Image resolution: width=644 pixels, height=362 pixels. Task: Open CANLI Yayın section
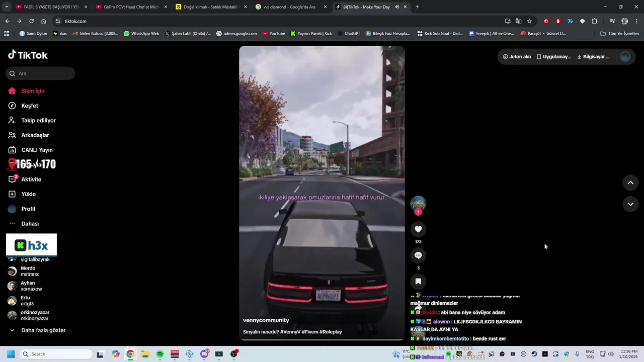pyautogui.click(x=30, y=150)
